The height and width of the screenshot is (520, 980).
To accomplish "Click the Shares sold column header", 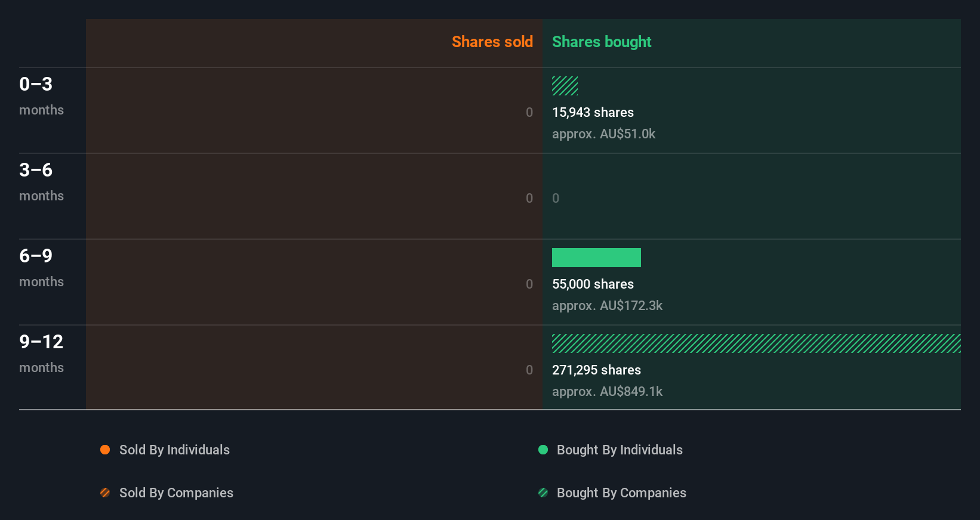I will coord(492,42).
